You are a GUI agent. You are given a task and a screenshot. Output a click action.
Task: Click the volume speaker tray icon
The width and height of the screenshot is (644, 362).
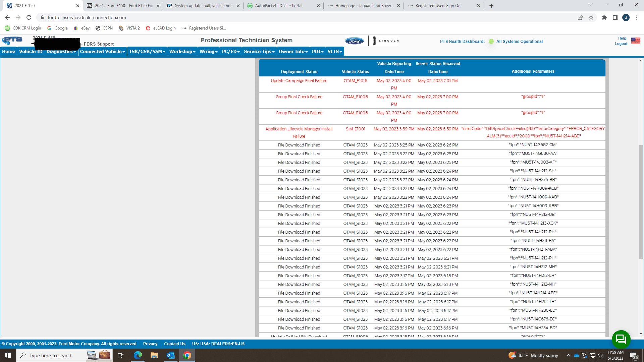point(600,355)
